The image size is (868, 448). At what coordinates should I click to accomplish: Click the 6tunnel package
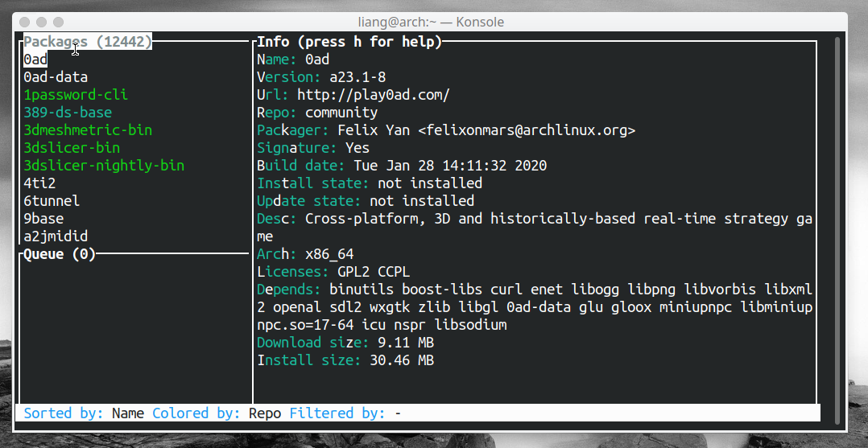(52, 201)
